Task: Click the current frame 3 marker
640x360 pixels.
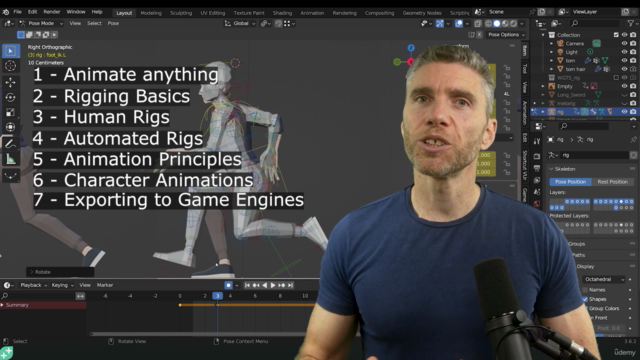Action: [x=218, y=296]
